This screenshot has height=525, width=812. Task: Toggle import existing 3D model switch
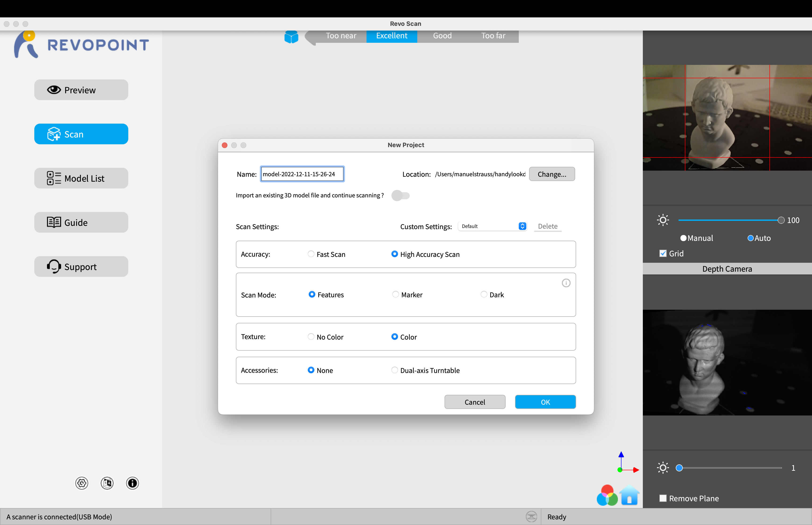[x=400, y=195]
